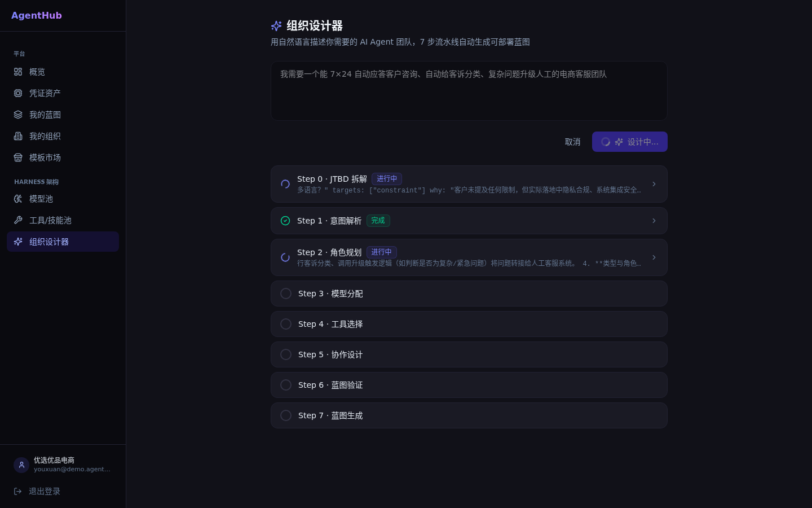Click the empty circle on Step 4 工具选择
This screenshot has width=812, height=508.
coord(286,324)
